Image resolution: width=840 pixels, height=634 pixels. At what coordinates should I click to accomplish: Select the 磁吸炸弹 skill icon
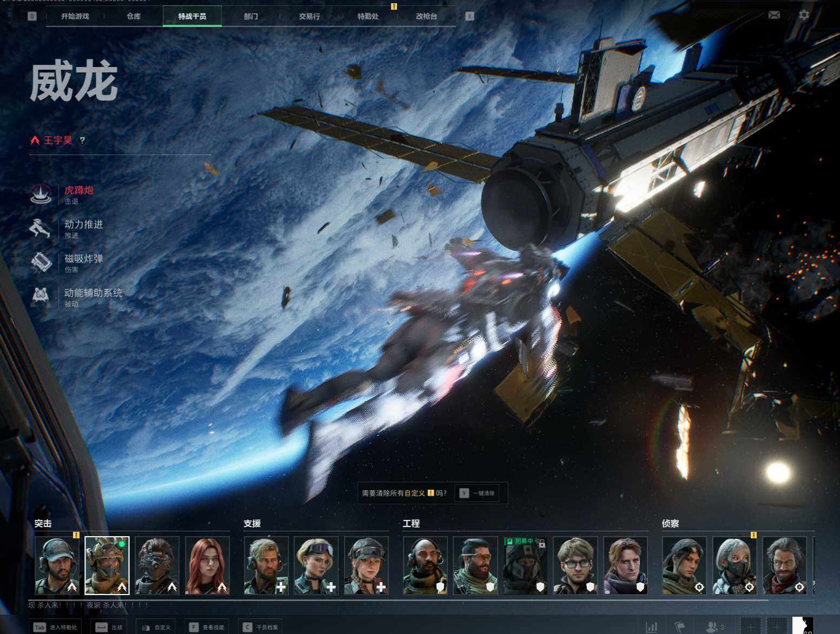point(41,263)
